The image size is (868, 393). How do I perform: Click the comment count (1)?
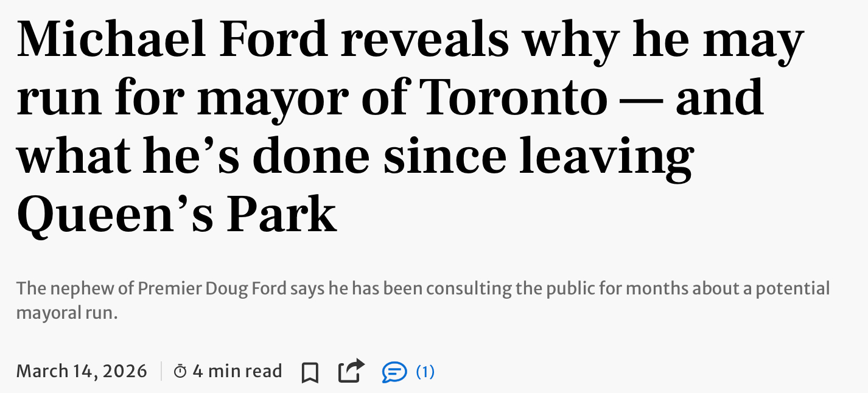tap(425, 371)
